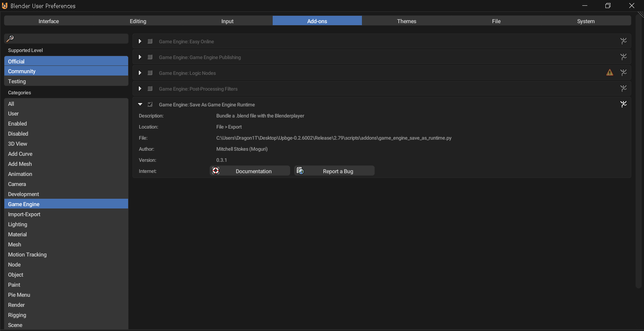644x331 pixels.
Task: Click the Report a Bug globe icon
Action: (300, 171)
